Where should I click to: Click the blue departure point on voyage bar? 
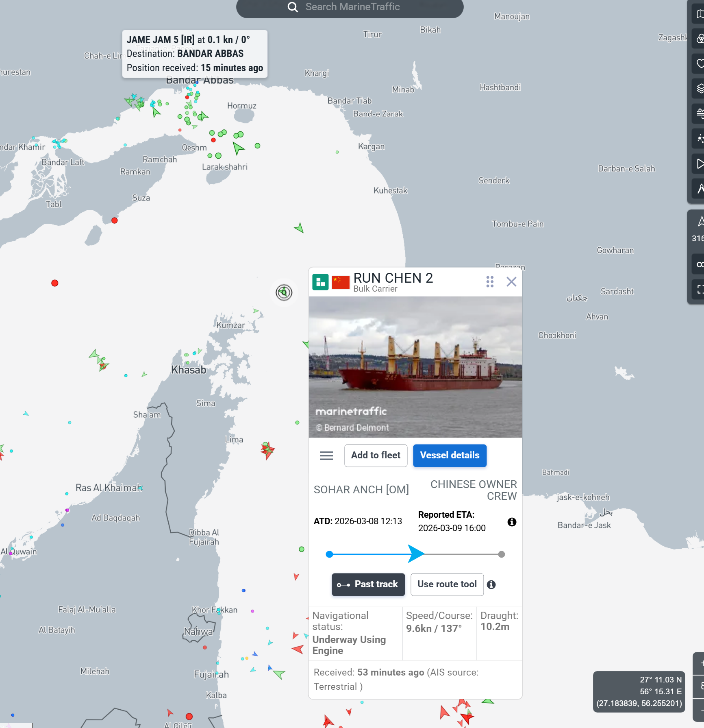tap(330, 554)
